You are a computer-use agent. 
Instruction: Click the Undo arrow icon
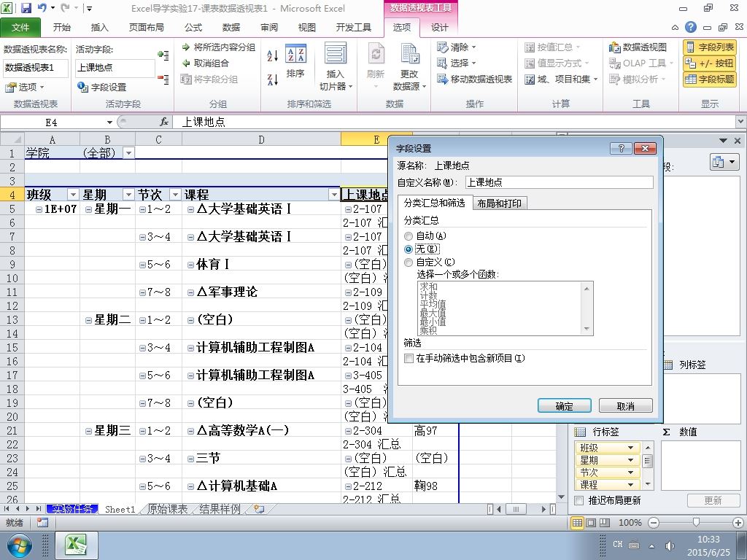point(42,7)
